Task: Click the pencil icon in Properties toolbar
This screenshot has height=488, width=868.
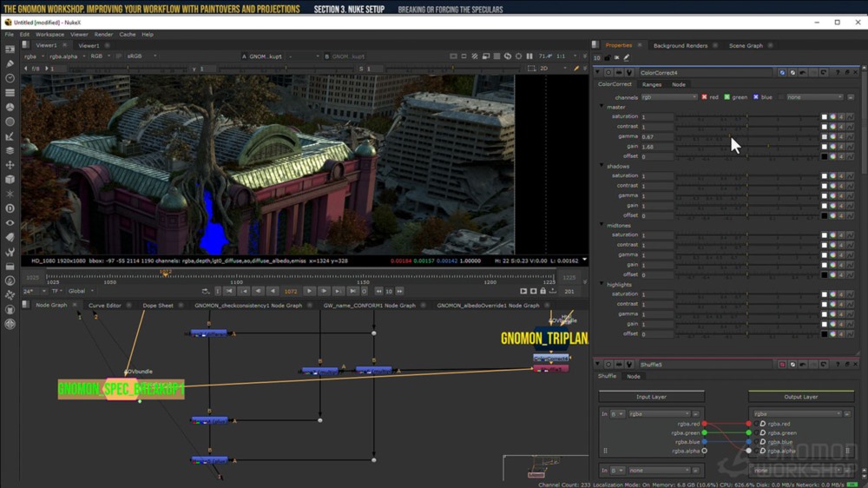Action: click(x=627, y=57)
